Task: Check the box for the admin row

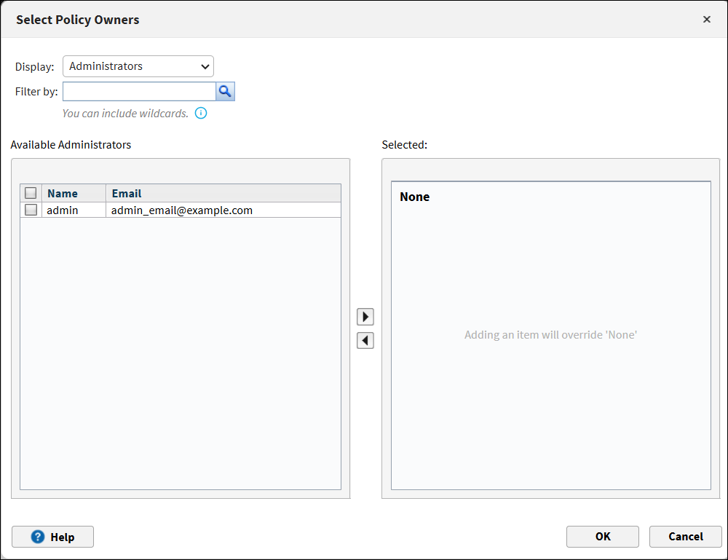Action: tap(31, 210)
